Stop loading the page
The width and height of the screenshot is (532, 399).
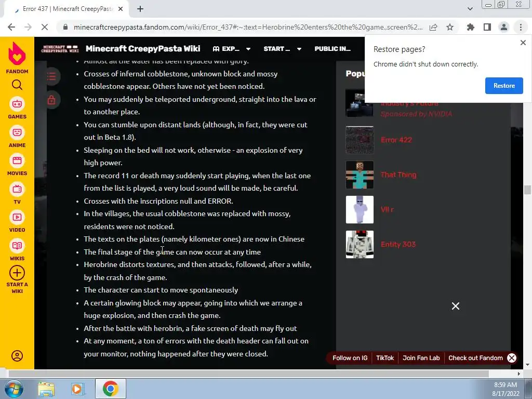[45, 27]
